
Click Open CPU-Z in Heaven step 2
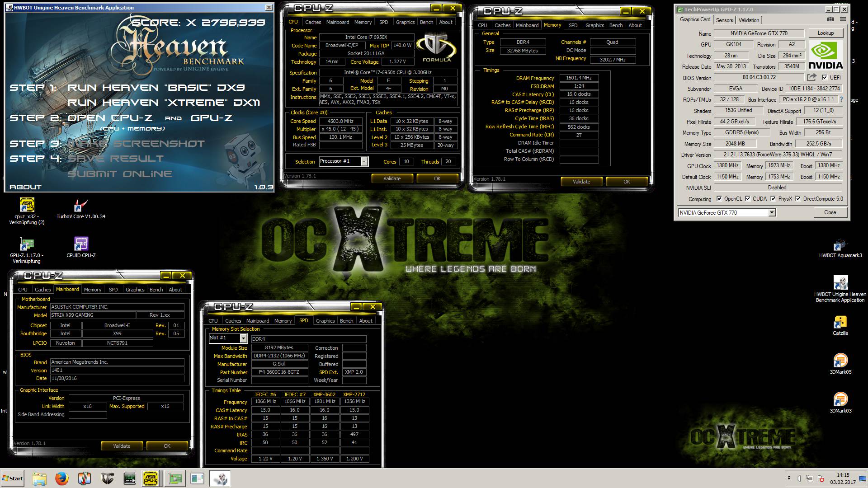(x=110, y=118)
